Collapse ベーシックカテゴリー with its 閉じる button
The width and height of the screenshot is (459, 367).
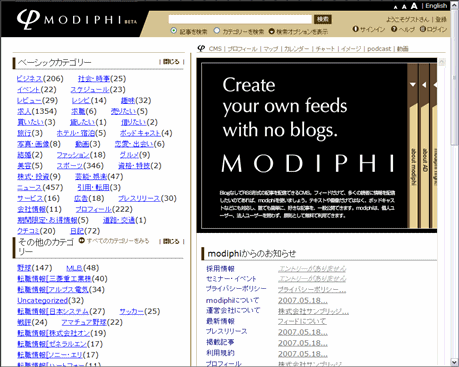[x=171, y=62]
